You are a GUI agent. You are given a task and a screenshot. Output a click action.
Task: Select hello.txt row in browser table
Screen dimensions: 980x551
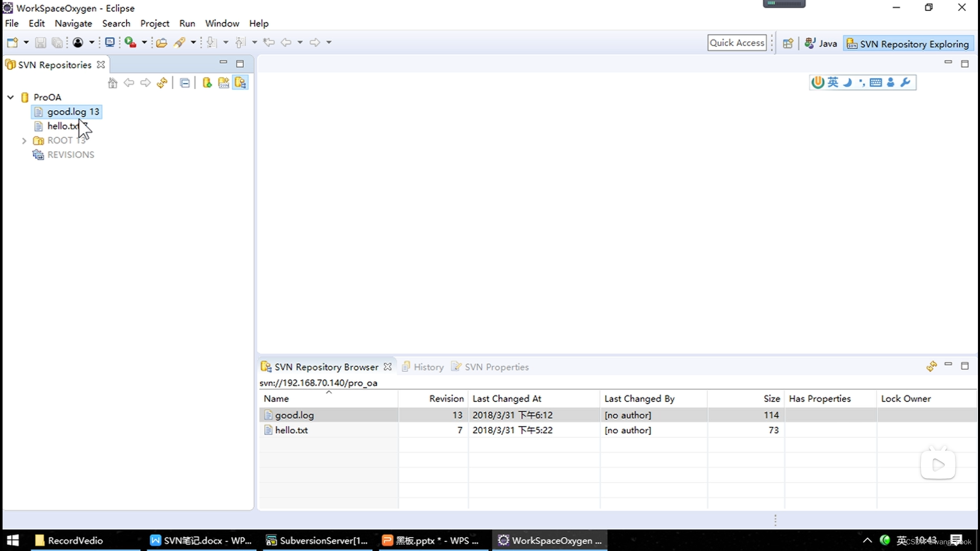coord(618,430)
